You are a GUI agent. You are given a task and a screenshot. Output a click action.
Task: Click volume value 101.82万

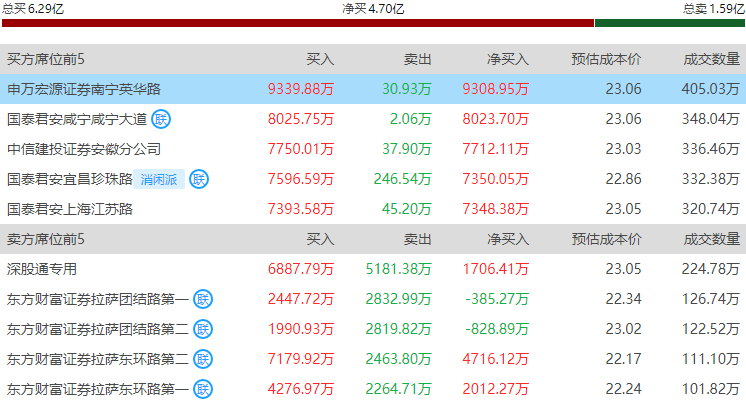(x=711, y=389)
